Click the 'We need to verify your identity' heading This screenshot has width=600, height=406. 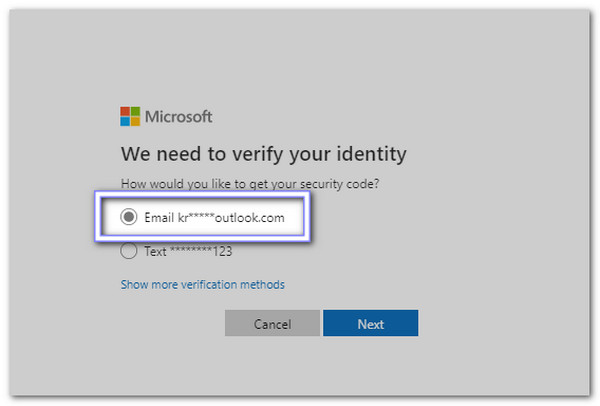click(x=264, y=154)
